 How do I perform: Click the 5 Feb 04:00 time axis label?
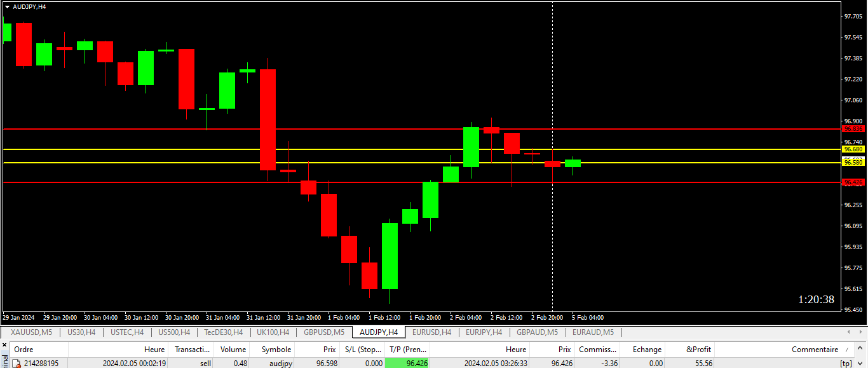tap(587, 317)
